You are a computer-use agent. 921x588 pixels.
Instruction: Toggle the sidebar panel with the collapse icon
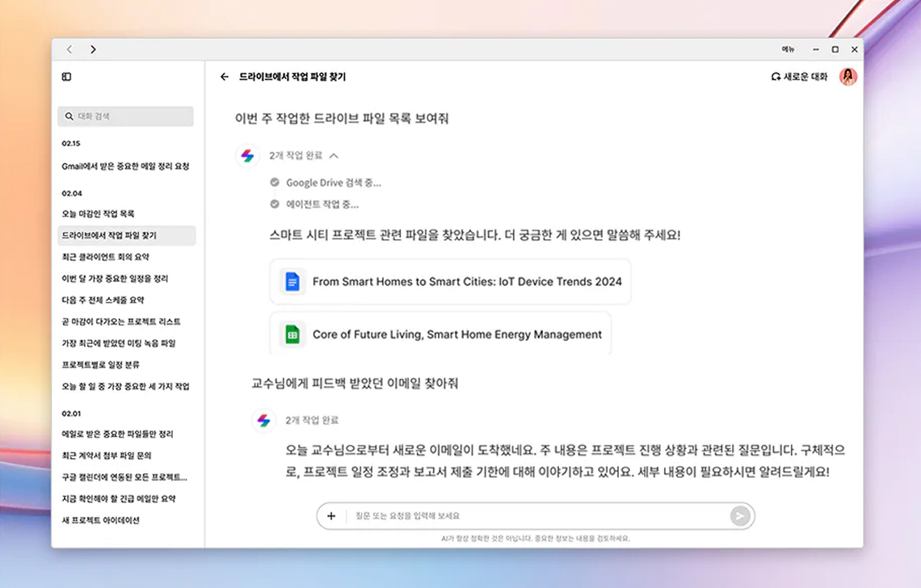[66, 76]
